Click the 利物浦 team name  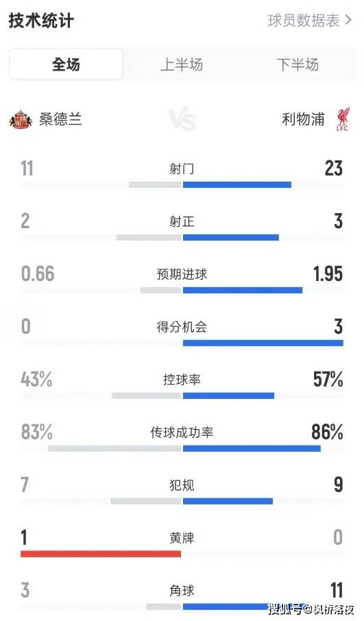304,119
